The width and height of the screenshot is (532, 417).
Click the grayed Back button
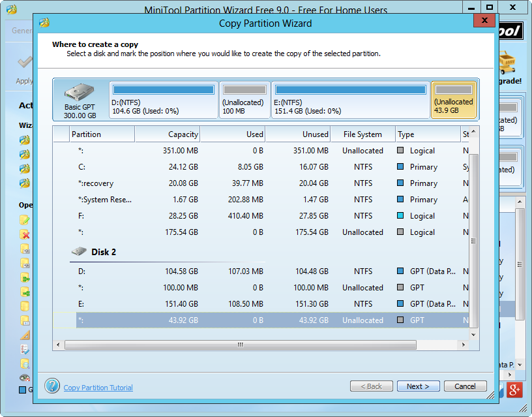pos(371,386)
